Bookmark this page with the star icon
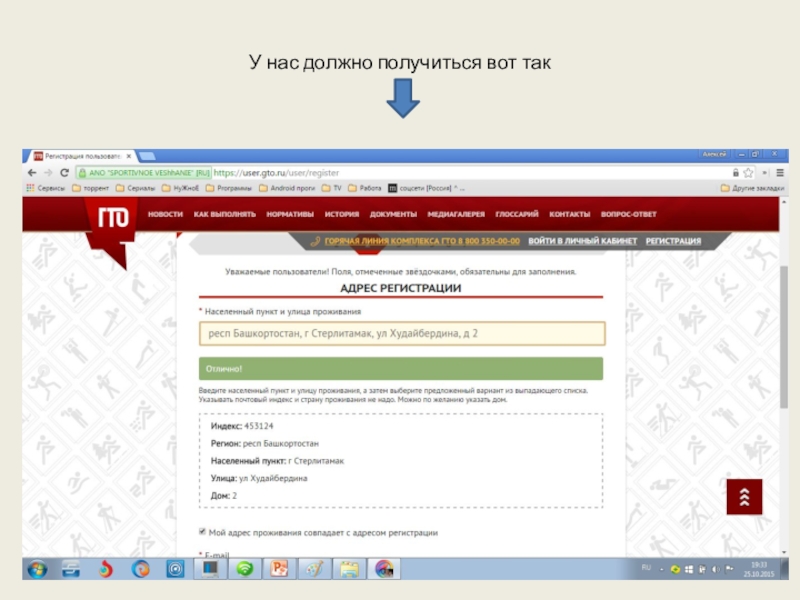The image size is (800, 600). tap(748, 173)
